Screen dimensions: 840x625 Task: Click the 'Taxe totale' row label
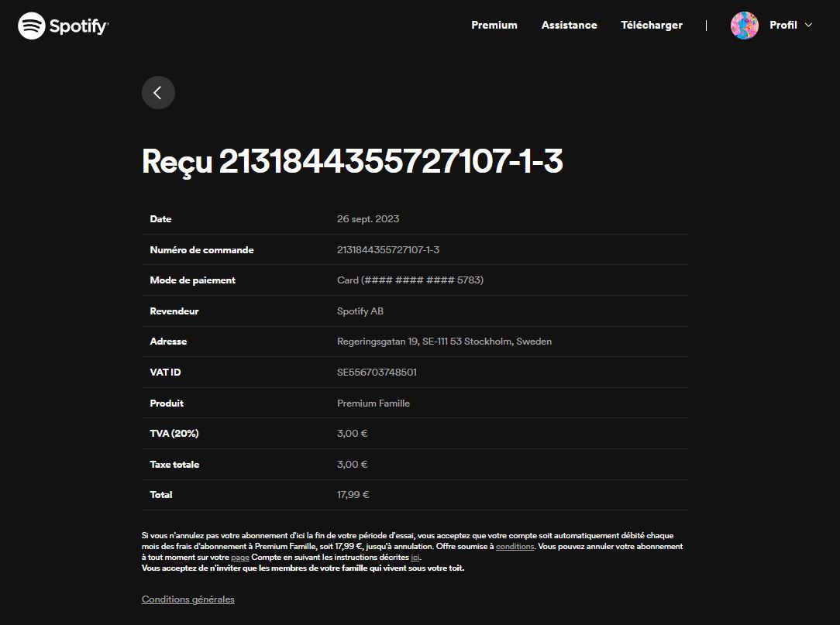[x=174, y=465]
